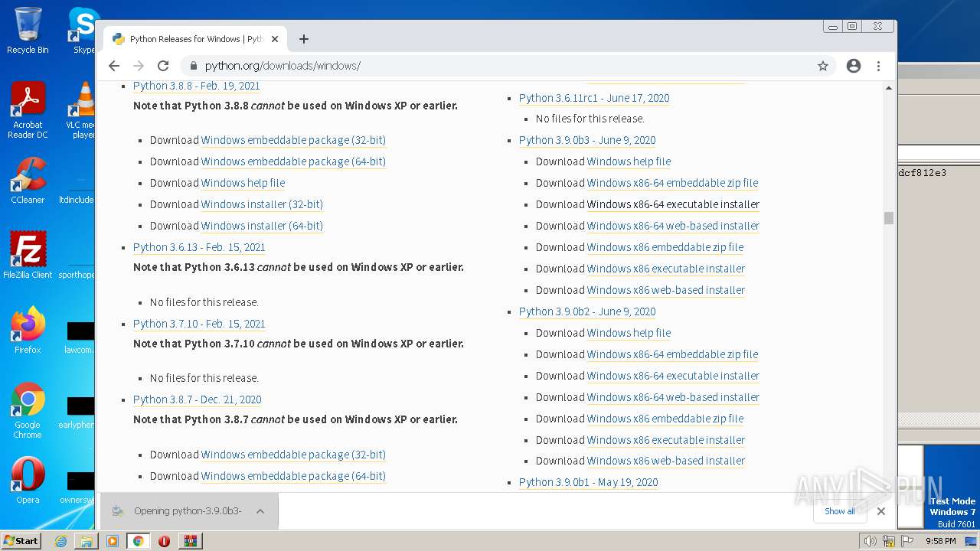
Task: Show all downloads
Action: [840, 511]
